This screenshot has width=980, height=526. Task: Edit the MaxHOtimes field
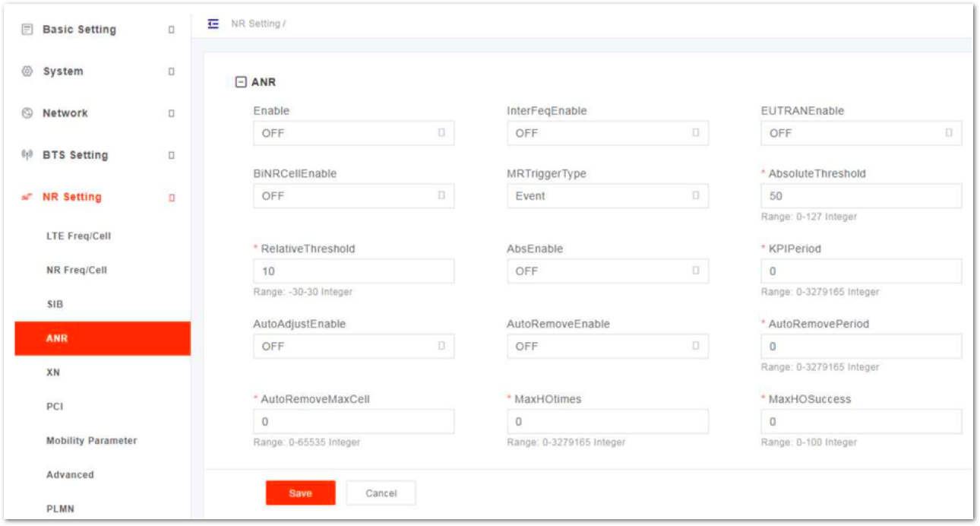(608, 422)
